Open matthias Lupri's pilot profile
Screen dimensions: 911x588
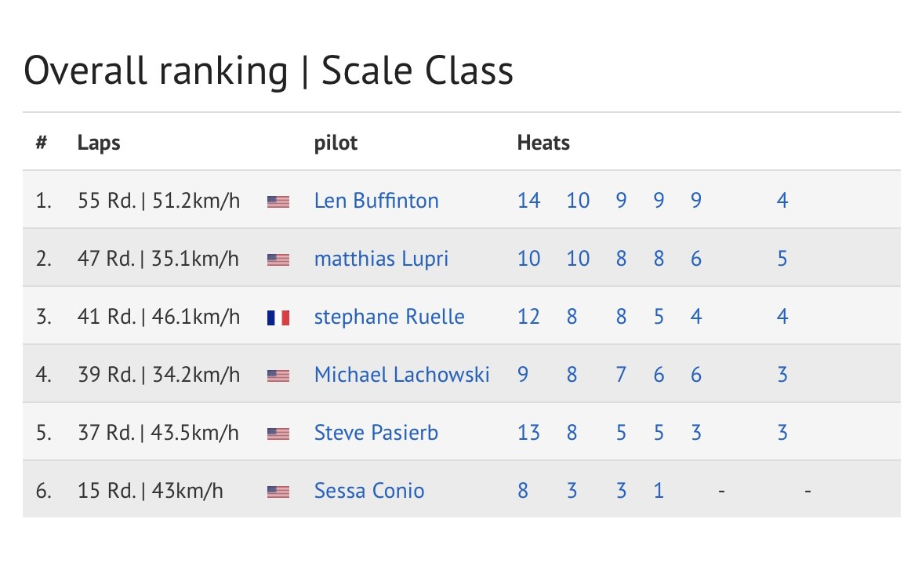(381, 259)
